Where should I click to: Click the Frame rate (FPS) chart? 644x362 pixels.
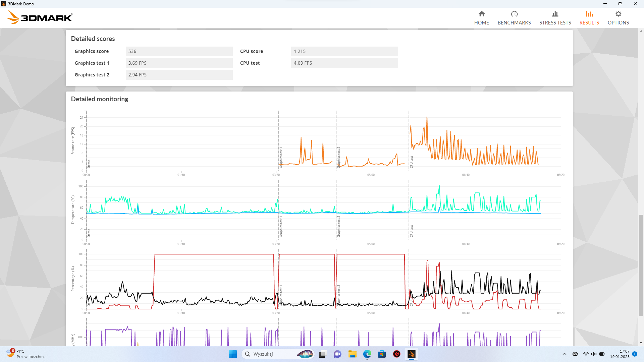[323, 141]
